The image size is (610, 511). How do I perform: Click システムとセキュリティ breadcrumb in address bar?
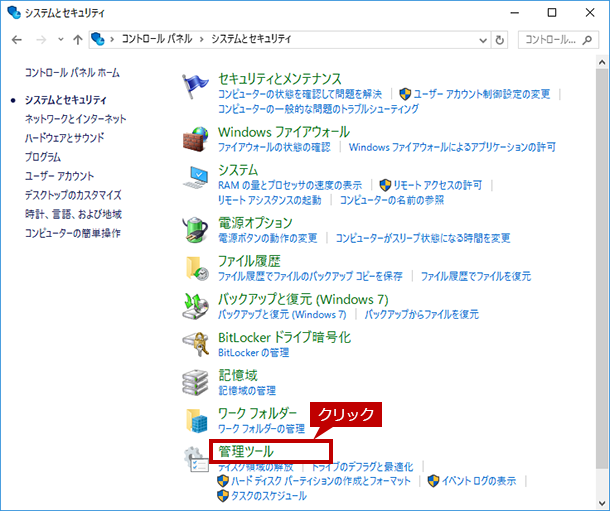(x=251, y=39)
